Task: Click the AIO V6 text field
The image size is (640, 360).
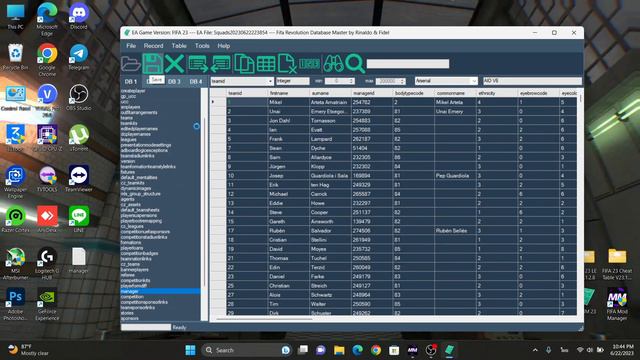Action: 532,81
